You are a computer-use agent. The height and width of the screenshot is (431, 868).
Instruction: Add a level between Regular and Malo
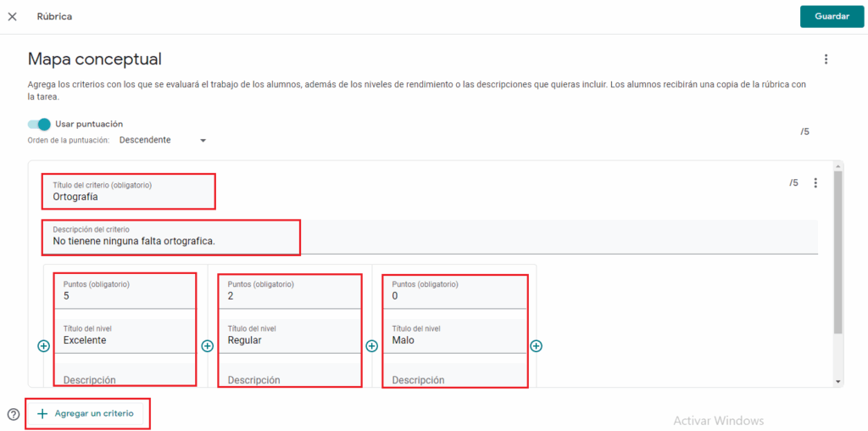tap(371, 346)
